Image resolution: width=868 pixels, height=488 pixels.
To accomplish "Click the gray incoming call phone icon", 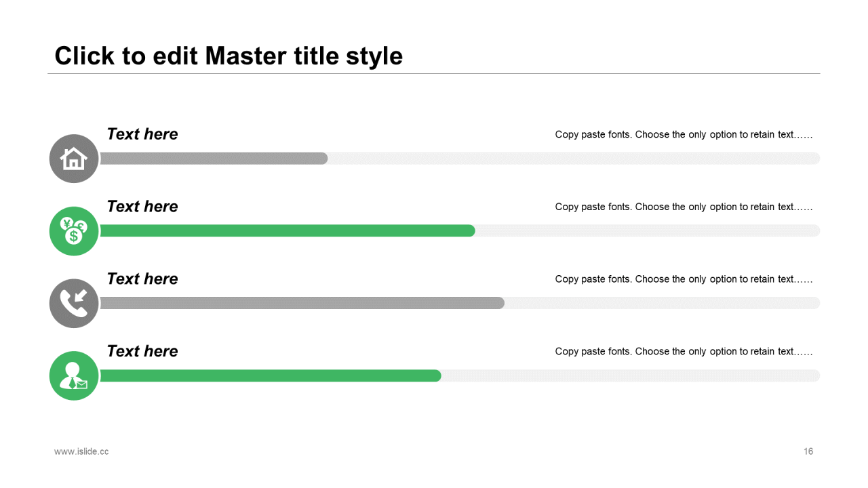I will [74, 304].
